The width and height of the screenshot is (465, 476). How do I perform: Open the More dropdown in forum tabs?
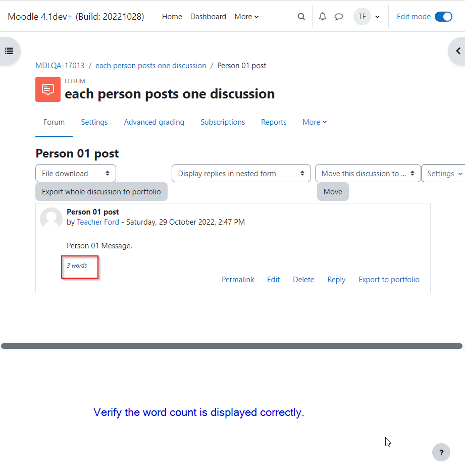coord(315,122)
